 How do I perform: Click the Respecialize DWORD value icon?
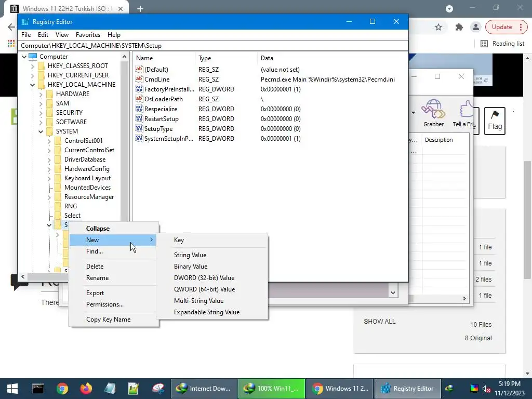pos(139,109)
